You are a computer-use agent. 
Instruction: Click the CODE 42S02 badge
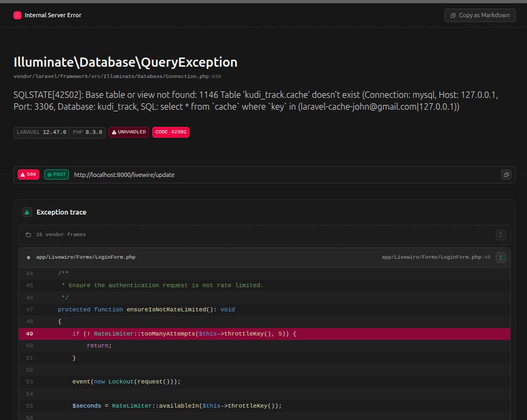(x=171, y=132)
